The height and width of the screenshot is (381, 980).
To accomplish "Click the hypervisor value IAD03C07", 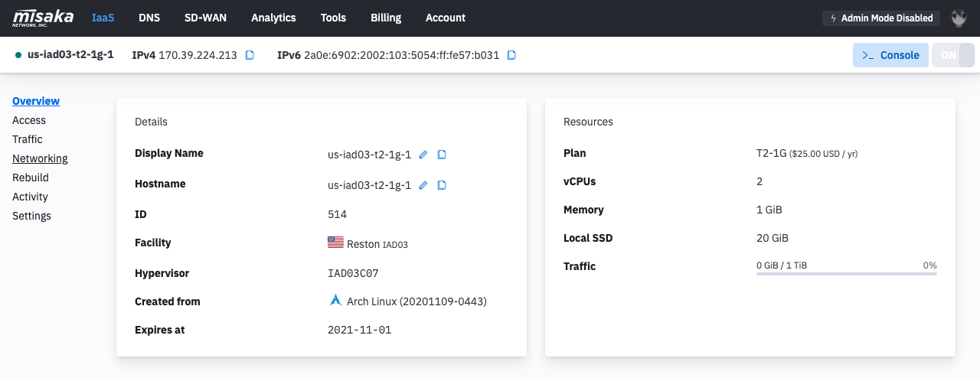I will pyautogui.click(x=353, y=273).
